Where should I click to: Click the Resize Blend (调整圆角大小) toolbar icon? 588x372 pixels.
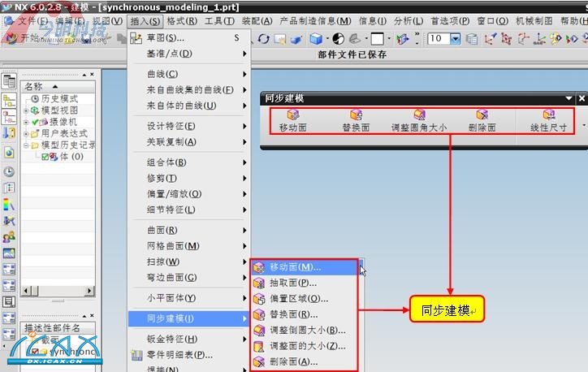[x=419, y=115]
